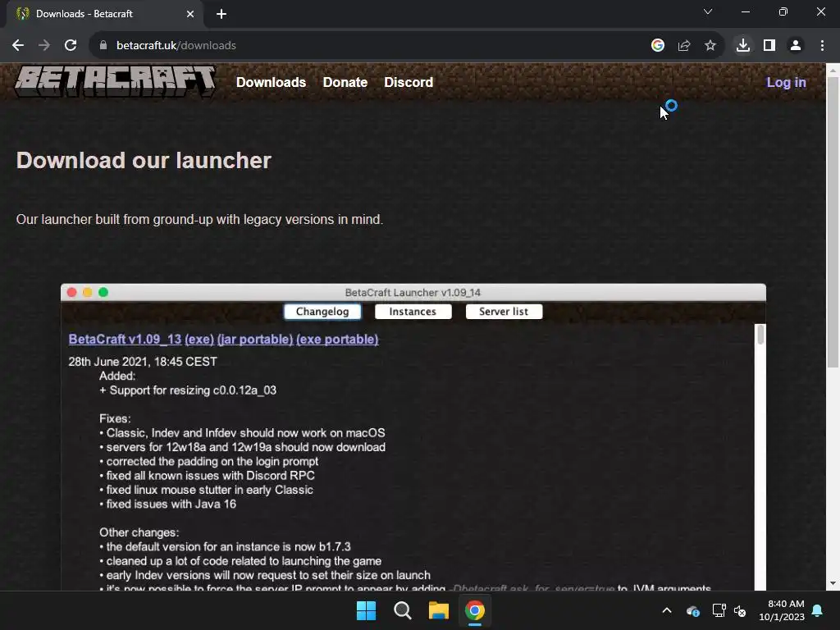Share this page using share icon
The width and height of the screenshot is (840, 630).
tap(684, 46)
